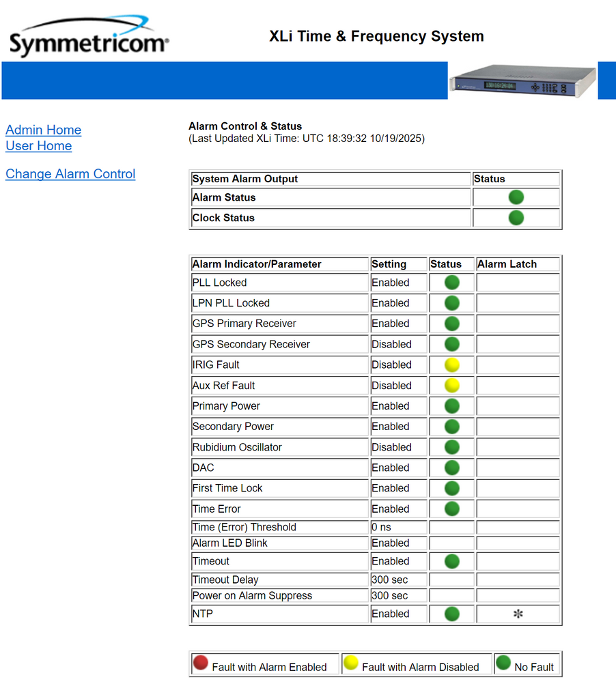Click the Rubidium Oscillator status light

451,447
